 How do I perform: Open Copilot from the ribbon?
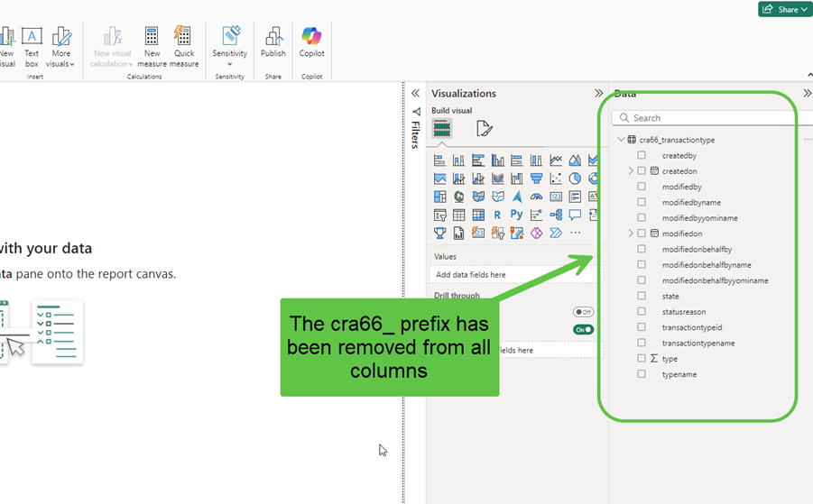click(x=311, y=42)
